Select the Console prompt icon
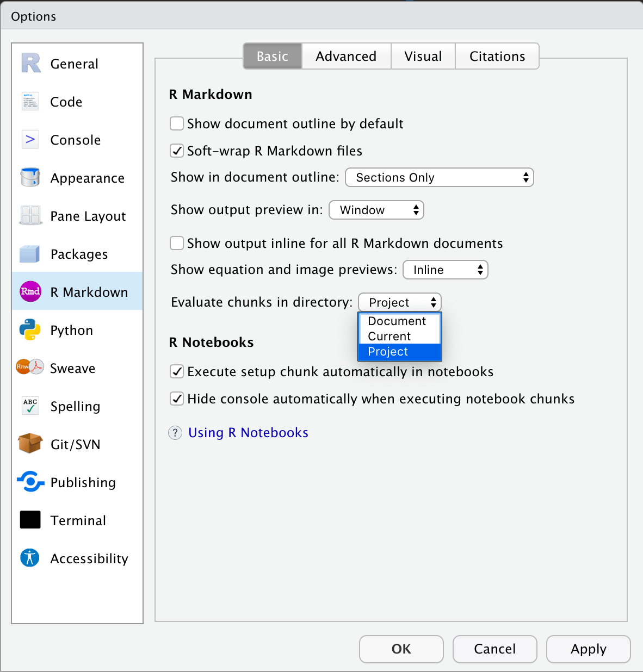The height and width of the screenshot is (672, 643). coord(30,139)
